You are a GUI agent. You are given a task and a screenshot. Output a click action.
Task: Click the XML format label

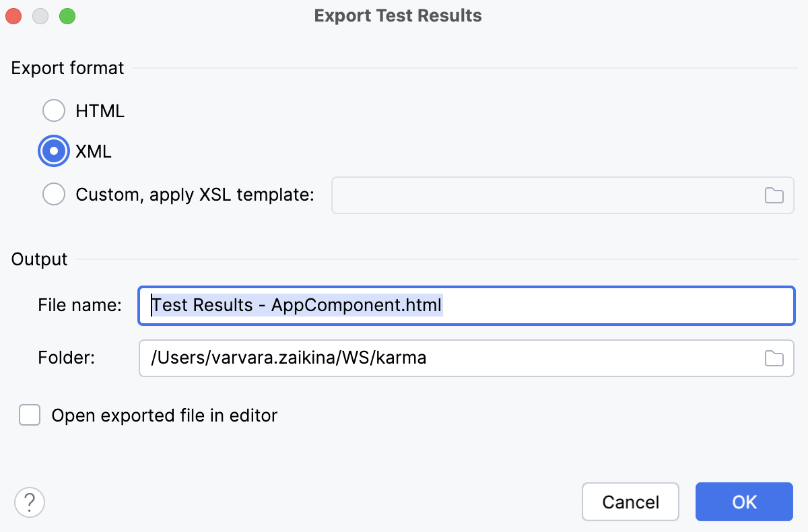[93, 151]
